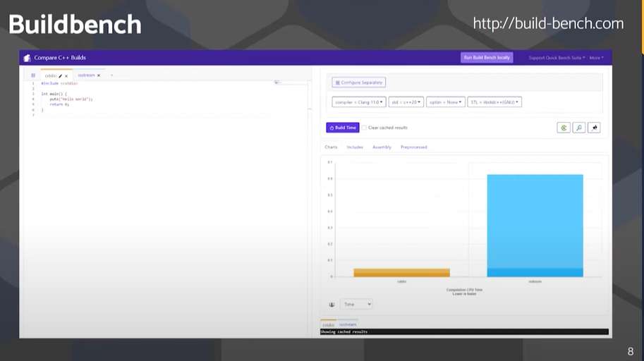This screenshot has height=361, width=644.
Task: Click the download chart icon beside Time
Action: pyautogui.click(x=332, y=305)
